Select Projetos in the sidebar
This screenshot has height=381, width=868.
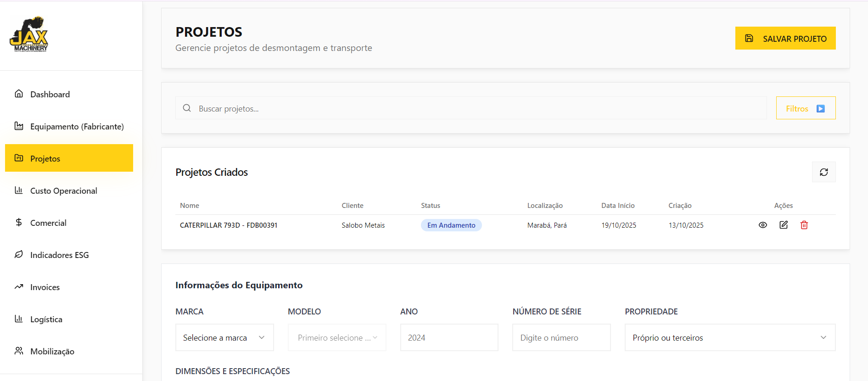pyautogui.click(x=69, y=158)
